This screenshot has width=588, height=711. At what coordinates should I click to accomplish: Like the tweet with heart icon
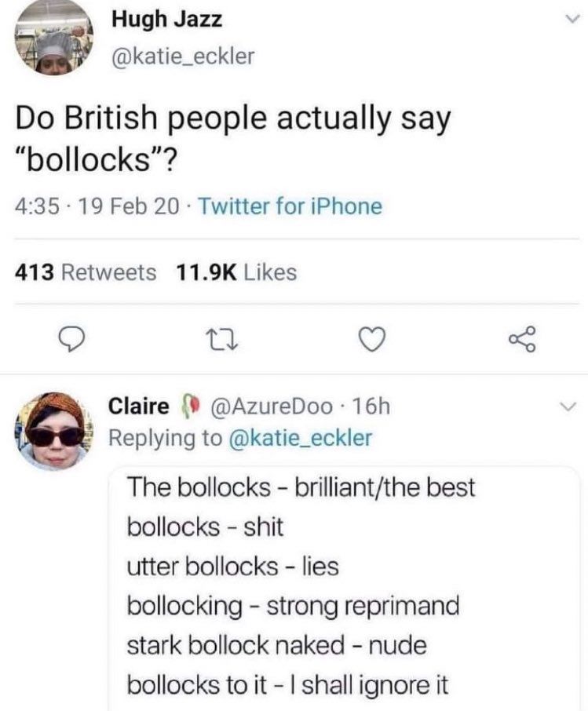pyautogui.click(x=372, y=340)
